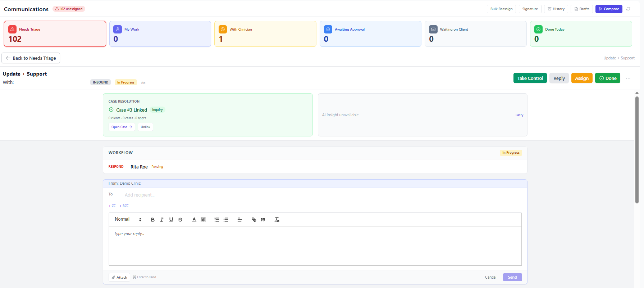Screen dimensions: 644x288
Task: Click the My Work person icon
Action: click(118, 29)
